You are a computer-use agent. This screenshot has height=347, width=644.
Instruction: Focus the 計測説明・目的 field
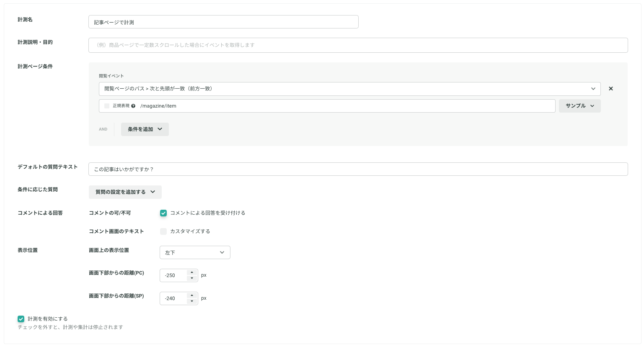point(358,45)
